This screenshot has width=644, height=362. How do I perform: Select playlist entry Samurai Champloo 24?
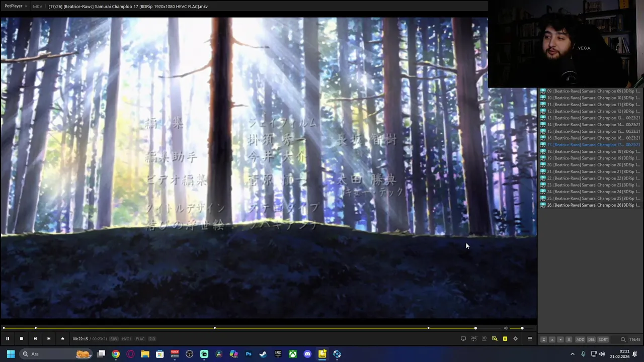590,192
